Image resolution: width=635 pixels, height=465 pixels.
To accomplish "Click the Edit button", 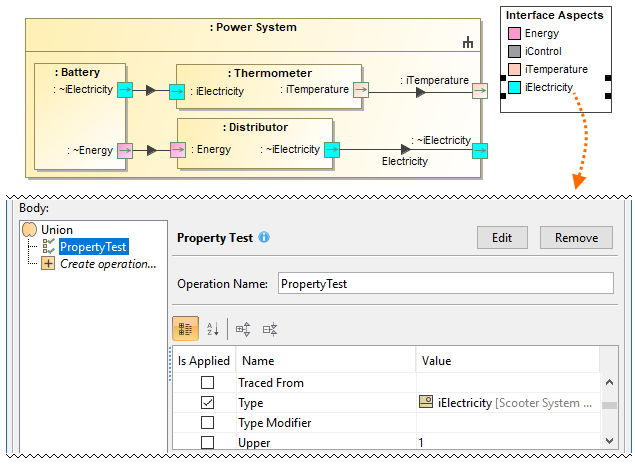I will [x=502, y=237].
